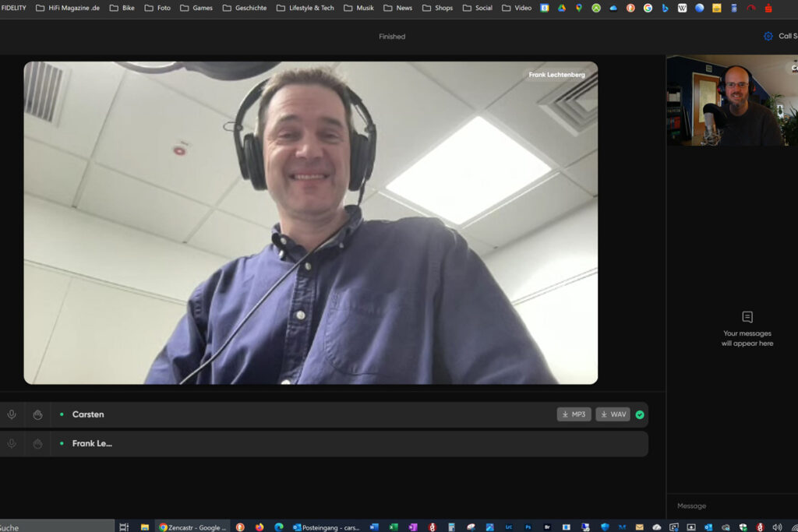Click the Message input field
The height and width of the screenshot is (532, 798).
(725, 506)
